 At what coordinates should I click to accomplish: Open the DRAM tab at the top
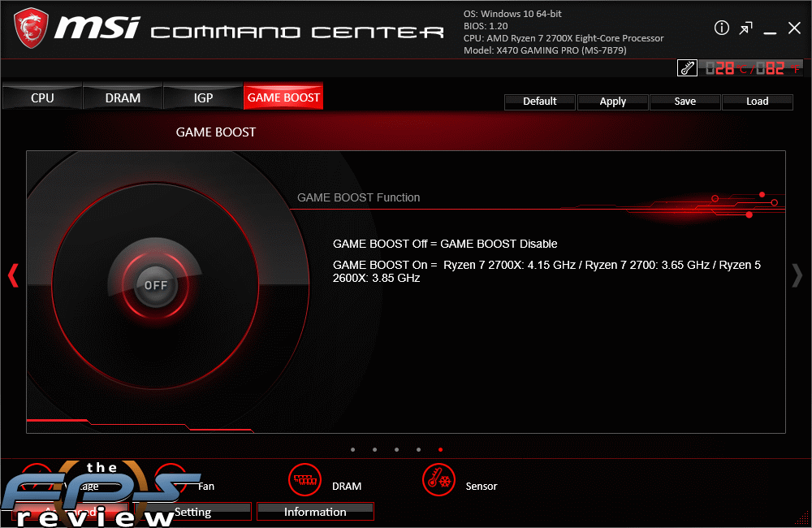point(123,97)
